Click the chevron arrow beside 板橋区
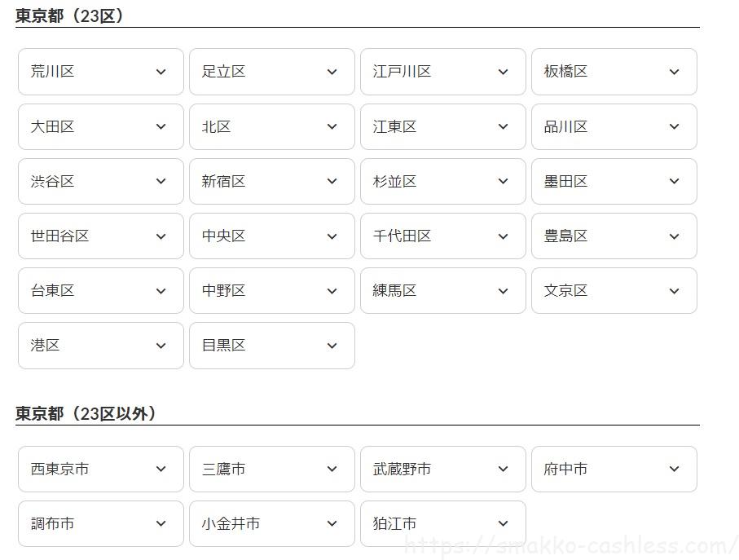The width and height of the screenshot is (739, 560). pyautogui.click(x=674, y=72)
